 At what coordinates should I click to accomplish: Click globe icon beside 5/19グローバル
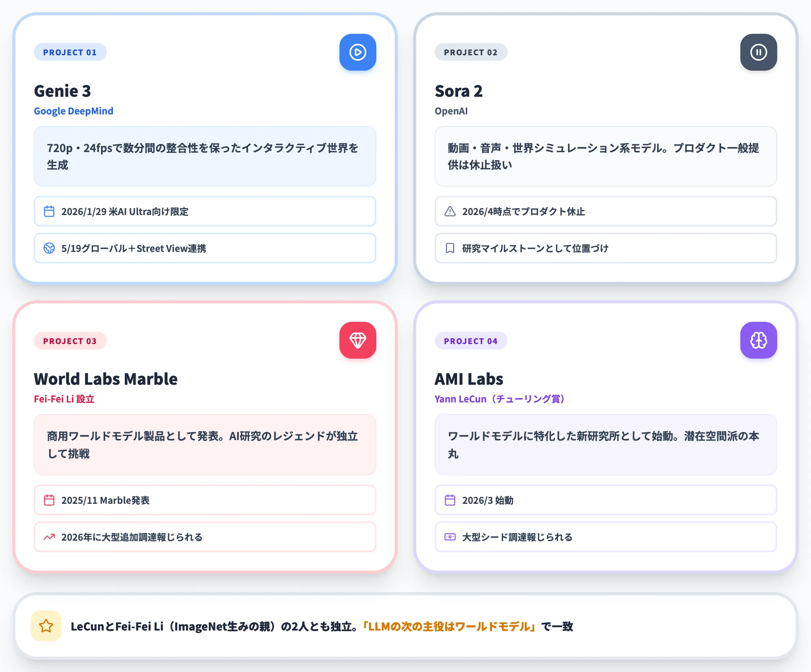pyautogui.click(x=49, y=248)
